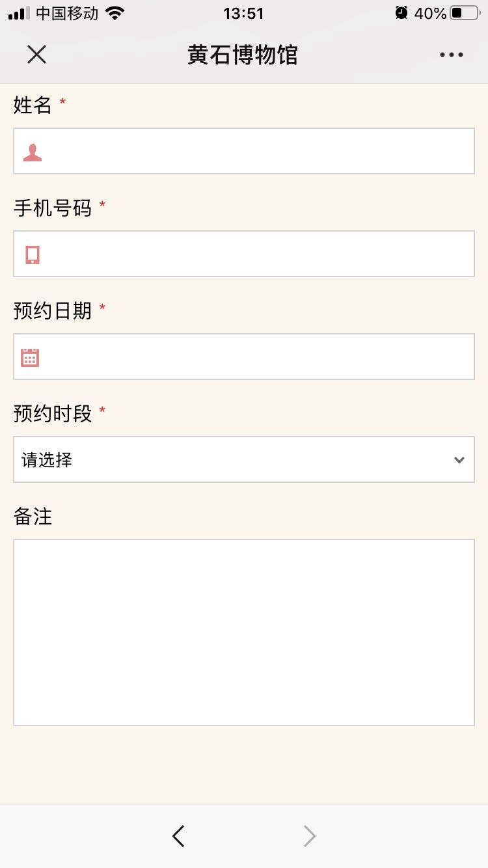Tap the battery icon in status bar
The height and width of the screenshot is (868, 488).
(x=464, y=13)
